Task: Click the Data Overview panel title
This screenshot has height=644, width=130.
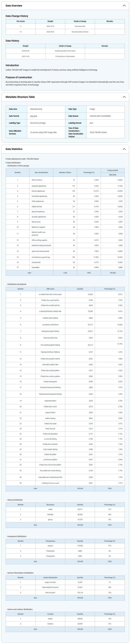Action: [x=14, y=6]
